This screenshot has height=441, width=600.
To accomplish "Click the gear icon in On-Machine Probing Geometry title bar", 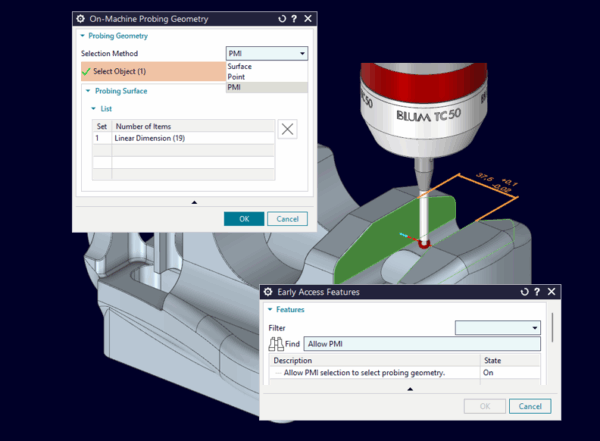I will point(82,19).
